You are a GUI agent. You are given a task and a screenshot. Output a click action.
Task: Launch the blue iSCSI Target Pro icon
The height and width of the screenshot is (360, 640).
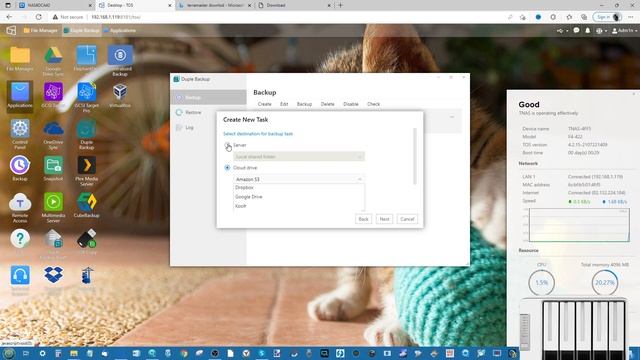[87, 92]
